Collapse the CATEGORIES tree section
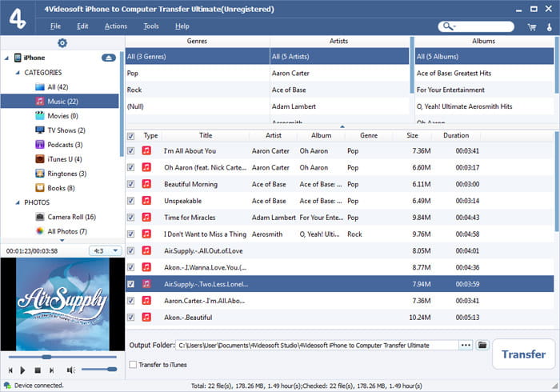 pos(18,73)
